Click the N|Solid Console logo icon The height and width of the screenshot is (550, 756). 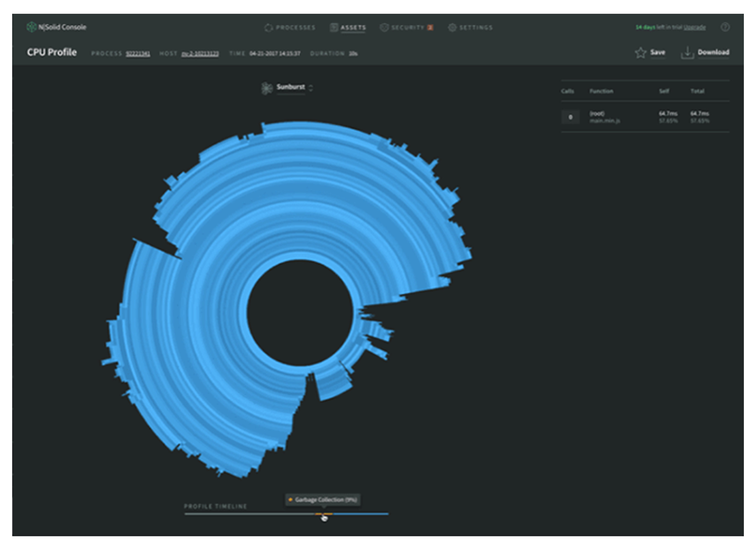click(31, 27)
